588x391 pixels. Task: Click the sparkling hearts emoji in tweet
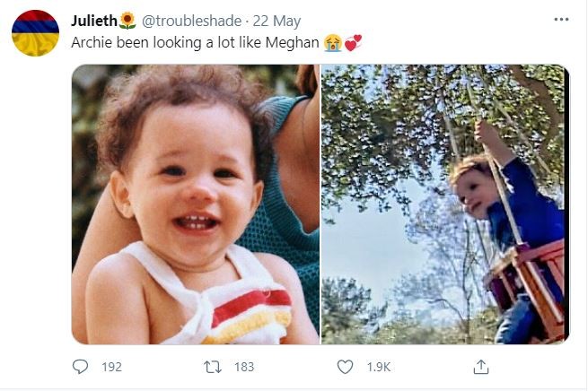pos(351,41)
